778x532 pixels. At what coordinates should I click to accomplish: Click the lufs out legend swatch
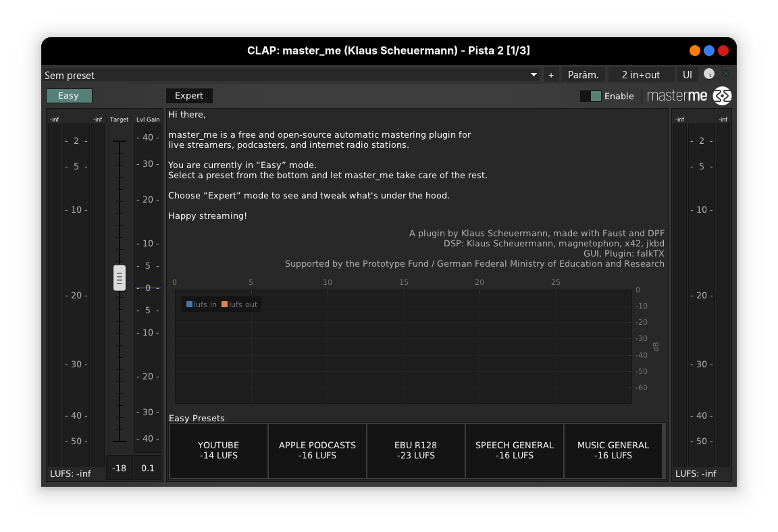[x=224, y=304]
